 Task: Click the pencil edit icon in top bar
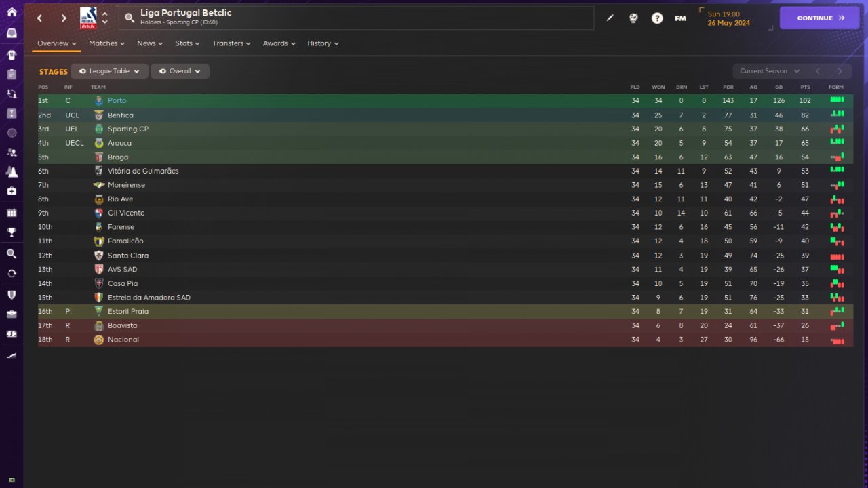point(610,18)
